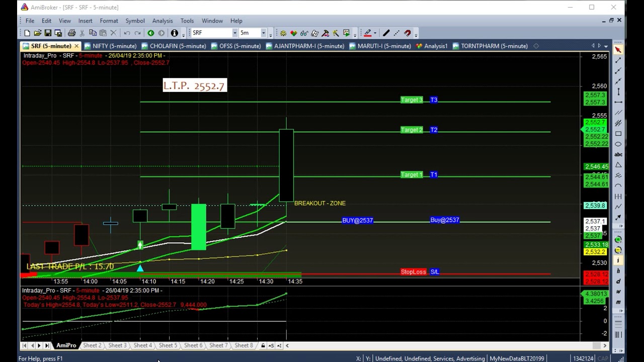Toggle the hourly 'h' interval button
This screenshot has width=644, height=362.
coord(618,271)
